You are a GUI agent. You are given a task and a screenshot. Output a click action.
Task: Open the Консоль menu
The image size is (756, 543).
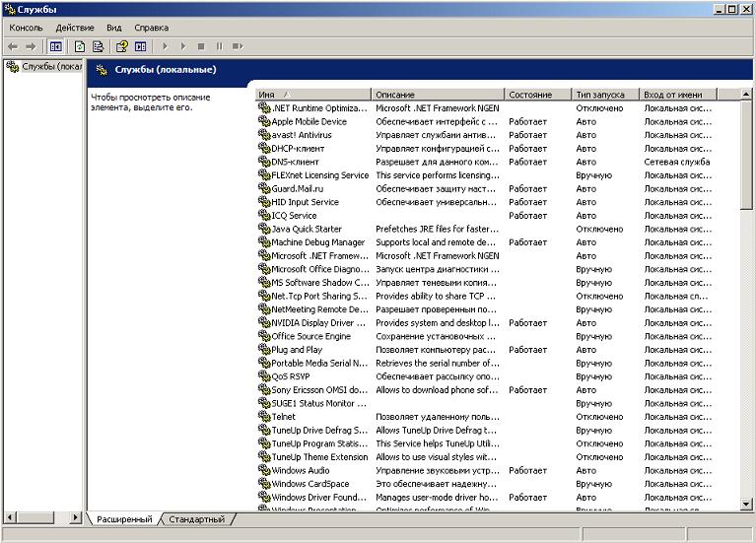tap(26, 28)
